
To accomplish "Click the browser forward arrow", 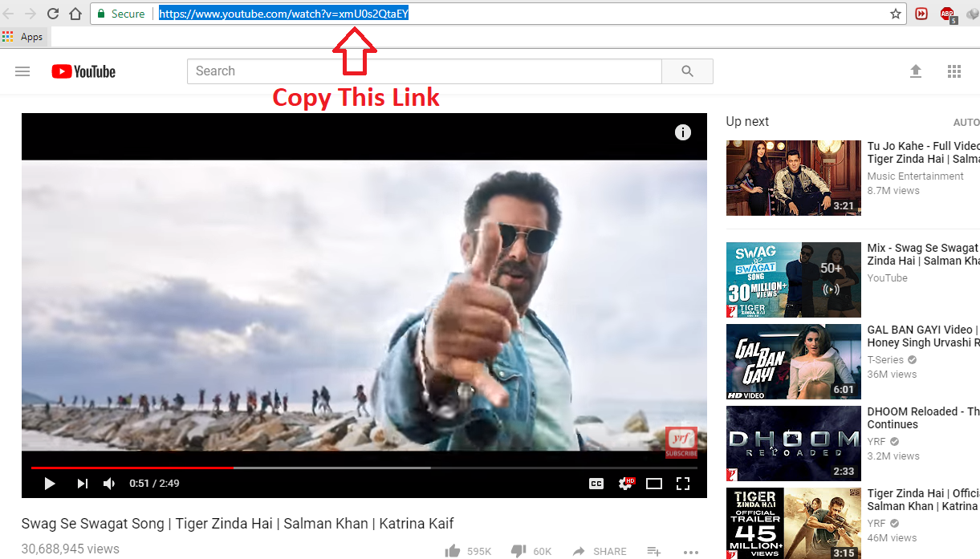I will [x=30, y=14].
